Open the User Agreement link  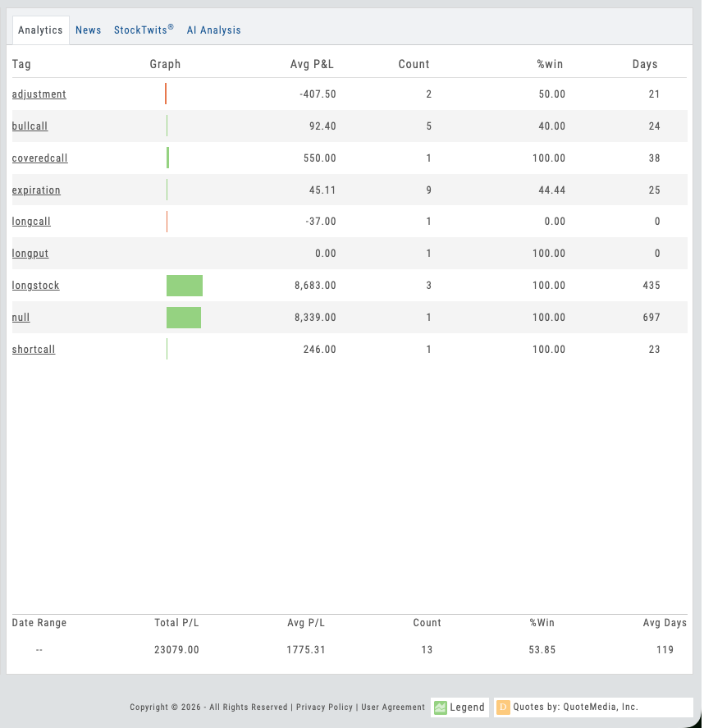click(x=393, y=707)
